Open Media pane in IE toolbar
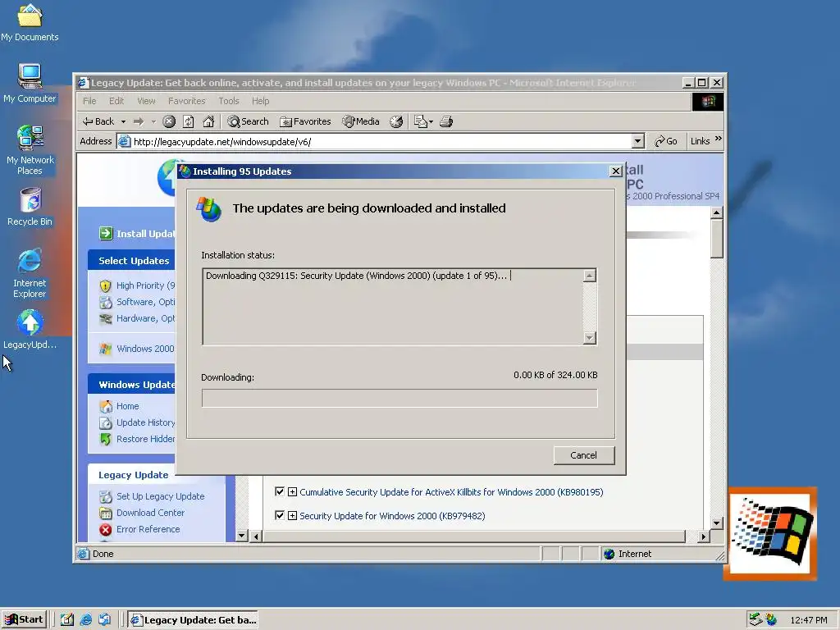 click(361, 121)
